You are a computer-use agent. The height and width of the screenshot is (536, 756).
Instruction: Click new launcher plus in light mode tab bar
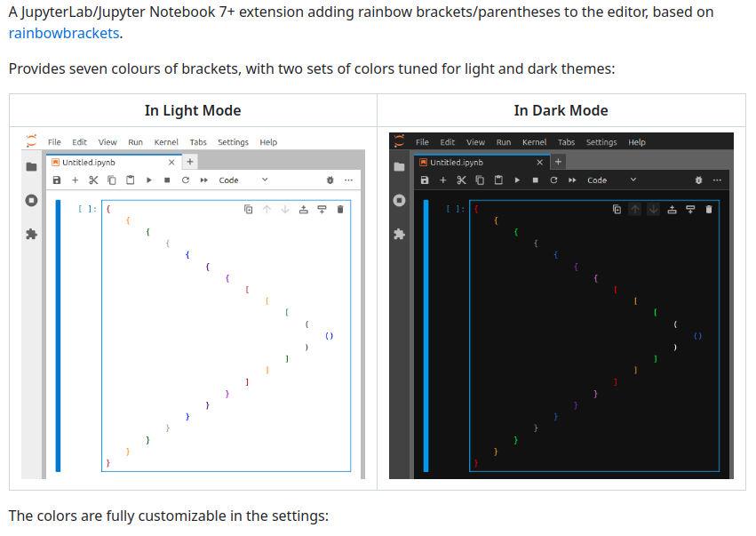click(x=190, y=162)
